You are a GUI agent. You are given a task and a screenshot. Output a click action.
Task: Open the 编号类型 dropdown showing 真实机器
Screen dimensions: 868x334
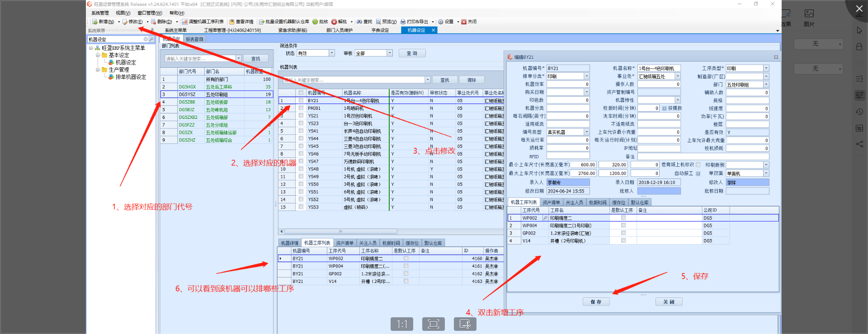pyautogui.click(x=587, y=132)
